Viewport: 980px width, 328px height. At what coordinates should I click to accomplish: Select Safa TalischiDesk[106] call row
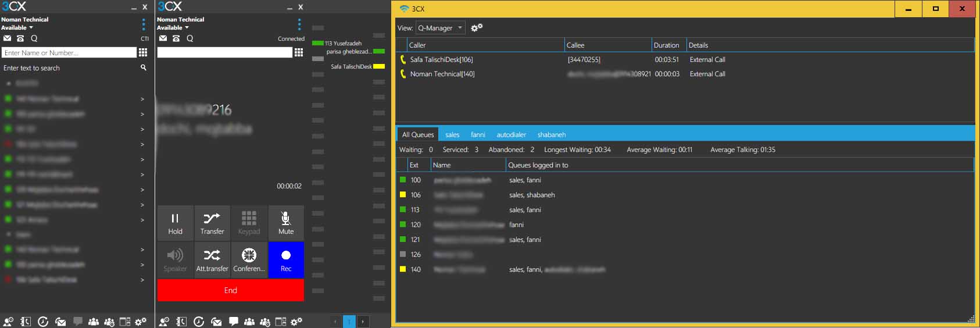(x=685, y=59)
